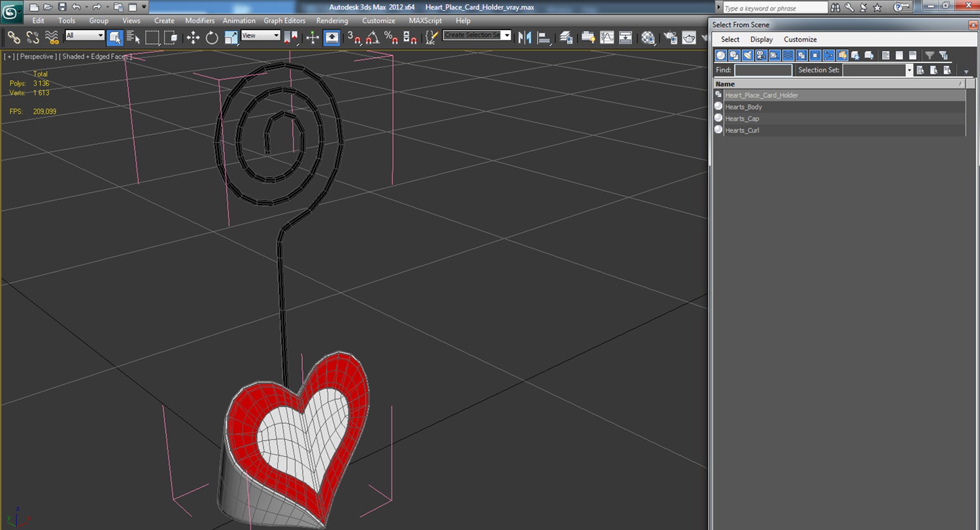Open the reference coordinate system View dropdown
The image size is (980, 530).
tap(260, 35)
